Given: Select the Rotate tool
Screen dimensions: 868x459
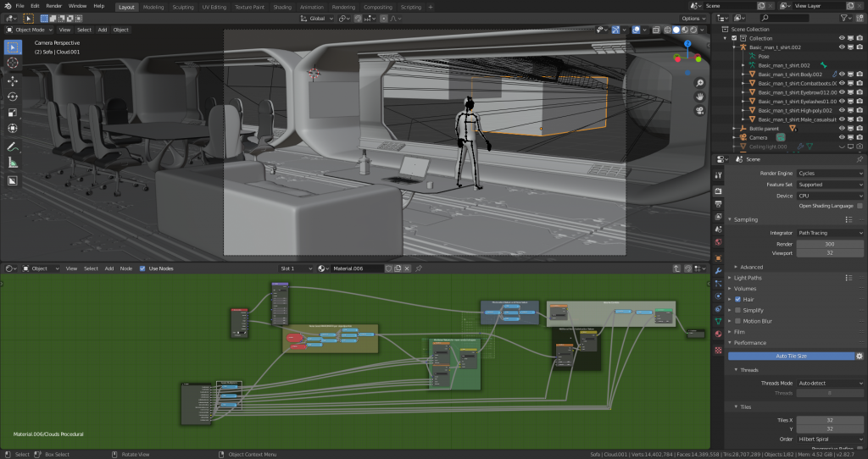Looking at the screenshot, I should pos(12,97).
